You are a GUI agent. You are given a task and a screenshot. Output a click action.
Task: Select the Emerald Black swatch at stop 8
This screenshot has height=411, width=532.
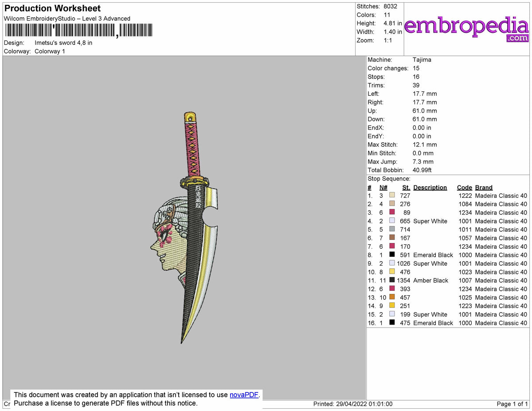click(x=393, y=255)
